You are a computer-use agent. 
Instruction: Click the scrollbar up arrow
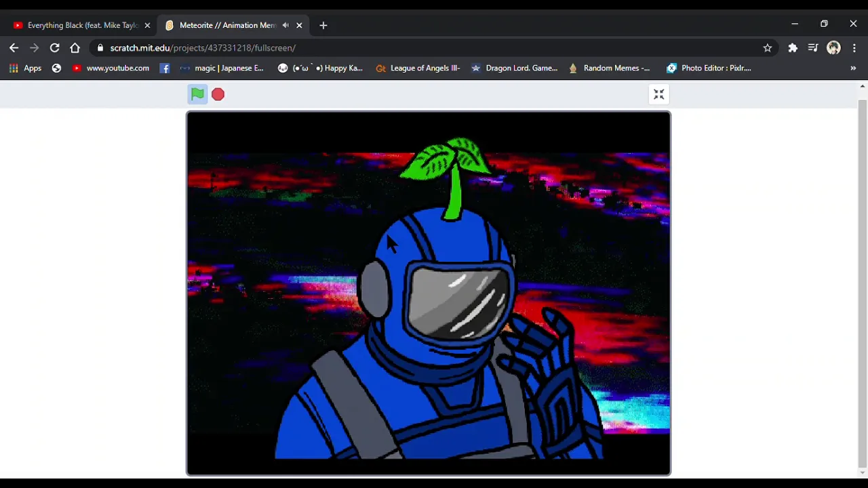click(863, 86)
